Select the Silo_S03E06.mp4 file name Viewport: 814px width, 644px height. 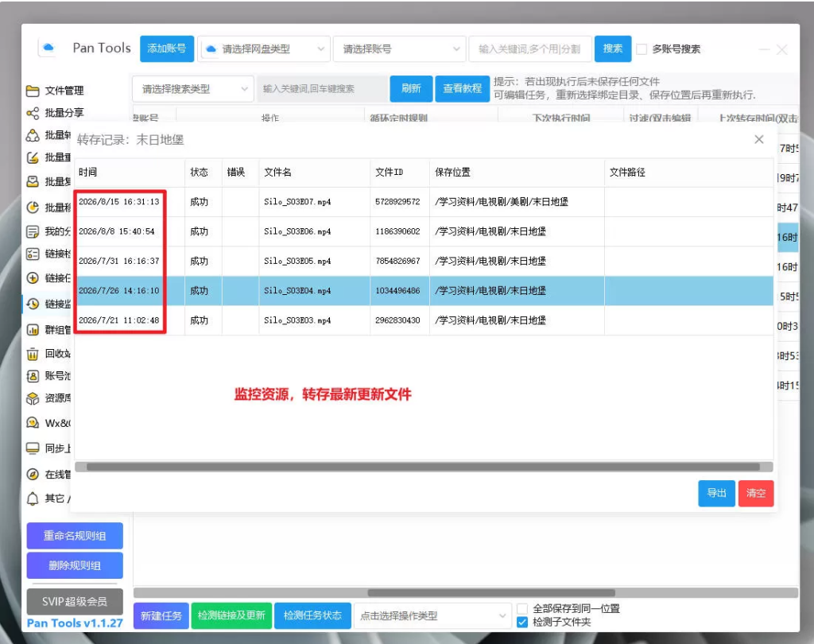coord(297,231)
